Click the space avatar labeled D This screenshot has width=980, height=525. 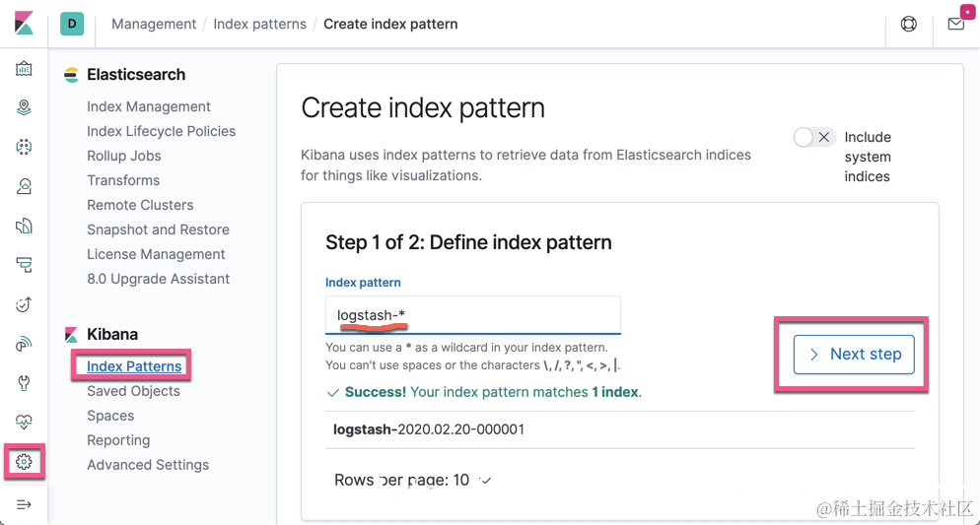coord(72,24)
